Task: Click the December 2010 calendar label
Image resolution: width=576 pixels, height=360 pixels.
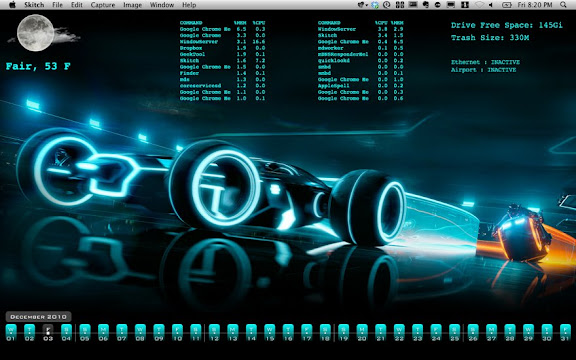Action: pyautogui.click(x=38, y=317)
